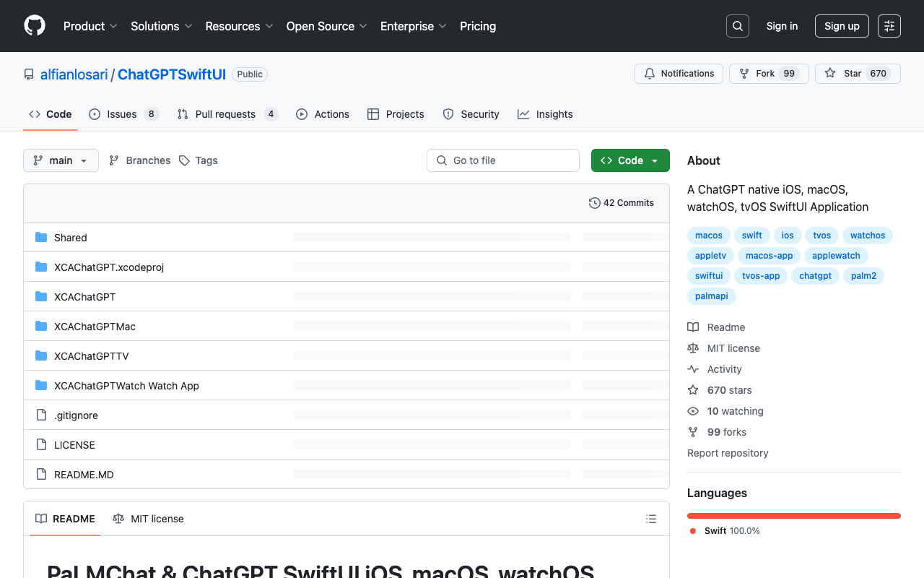Click the Swift 100.0% language entry

(724, 531)
